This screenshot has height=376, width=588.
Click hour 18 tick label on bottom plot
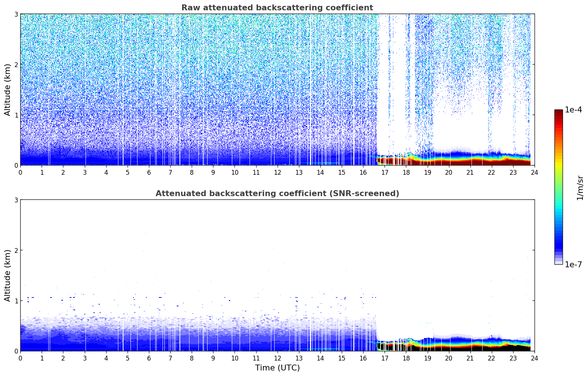[406, 358]
